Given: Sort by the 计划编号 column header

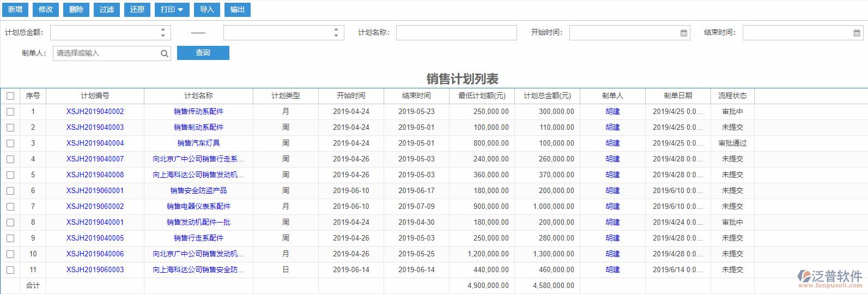Looking at the screenshot, I should pos(95,96).
